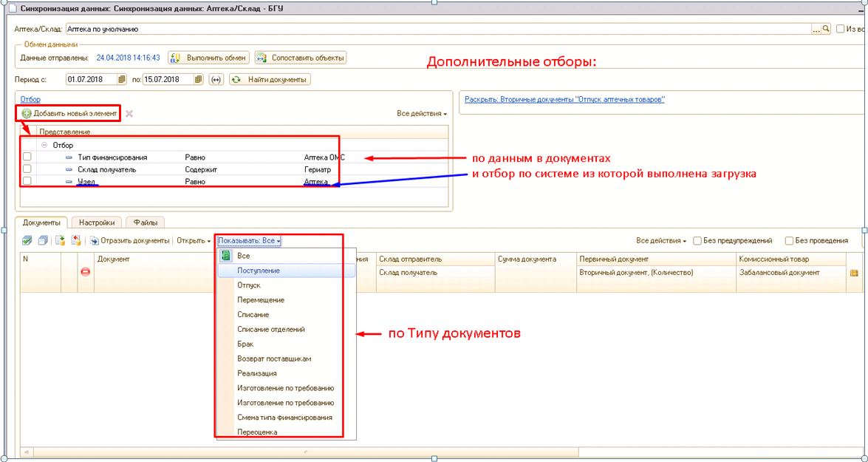
Task: Open the Открыть dropdown menu
Action: pyautogui.click(x=194, y=241)
